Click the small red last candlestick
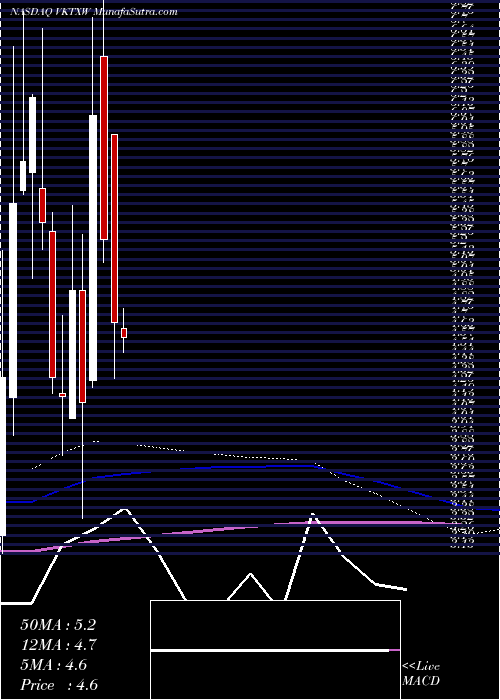 [124, 333]
